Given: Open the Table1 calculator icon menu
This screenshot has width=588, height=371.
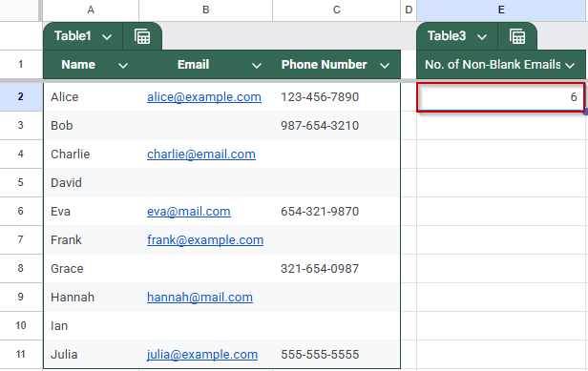Looking at the screenshot, I should point(142,36).
